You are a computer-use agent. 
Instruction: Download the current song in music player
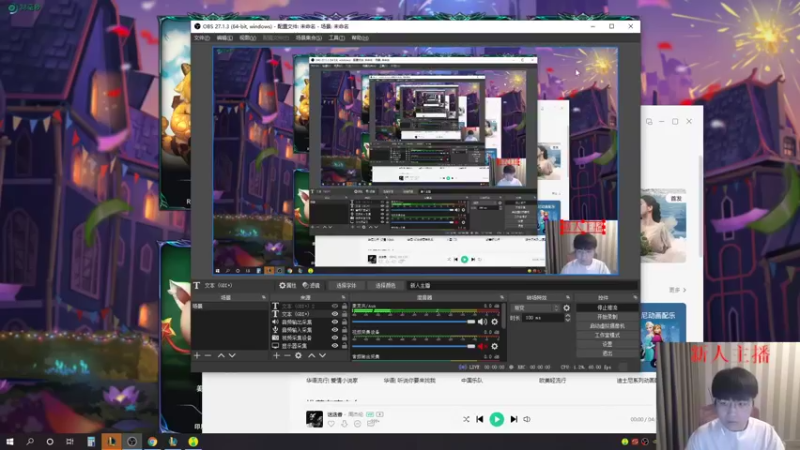344,424
